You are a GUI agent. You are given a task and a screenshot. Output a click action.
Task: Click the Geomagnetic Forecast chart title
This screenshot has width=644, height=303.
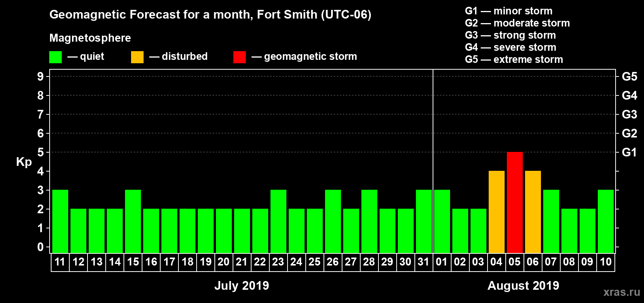pyautogui.click(x=210, y=15)
